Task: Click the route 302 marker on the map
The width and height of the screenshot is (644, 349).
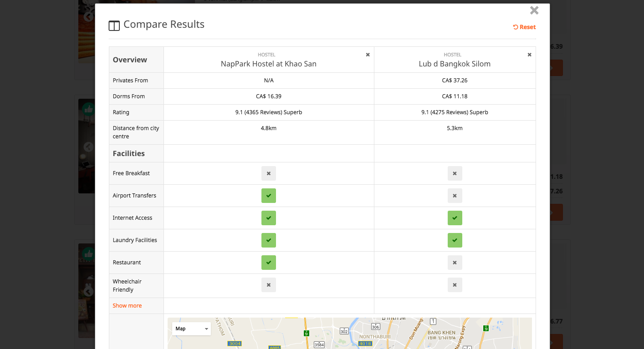Action: pyautogui.click(x=344, y=331)
